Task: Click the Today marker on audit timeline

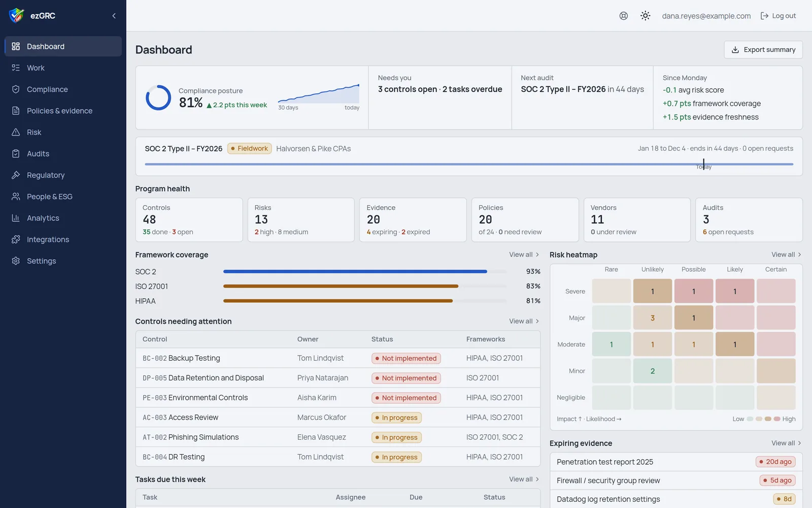Action: click(704, 164)
